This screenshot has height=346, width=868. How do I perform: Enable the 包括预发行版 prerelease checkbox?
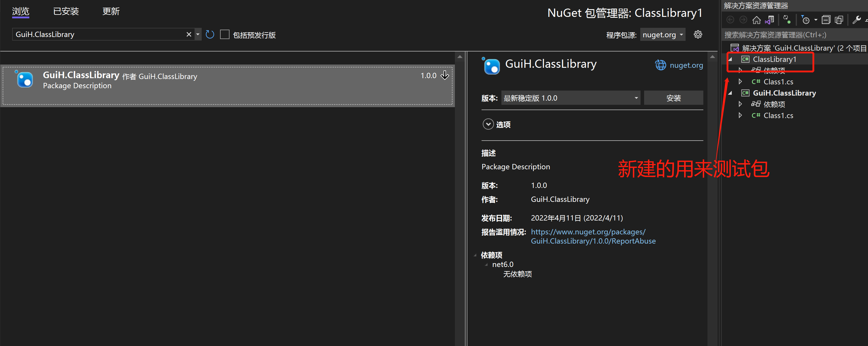[224, 34]
